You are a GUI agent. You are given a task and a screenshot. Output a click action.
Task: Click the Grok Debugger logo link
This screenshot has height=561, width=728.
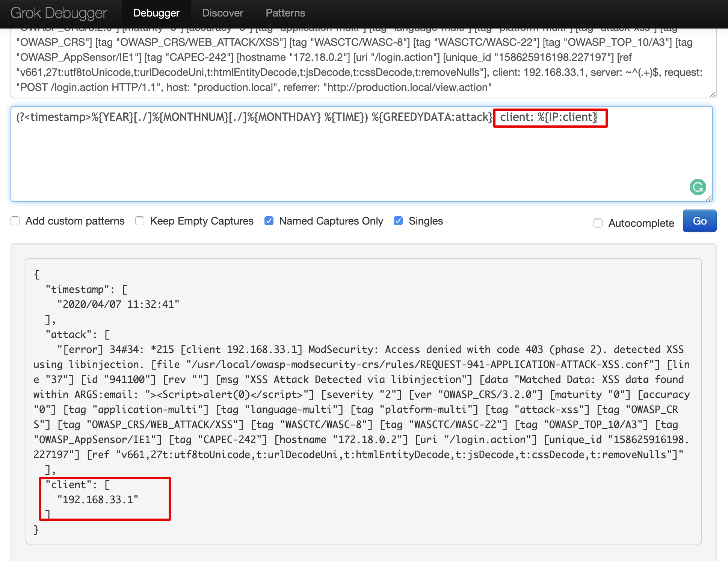[59, 13]
